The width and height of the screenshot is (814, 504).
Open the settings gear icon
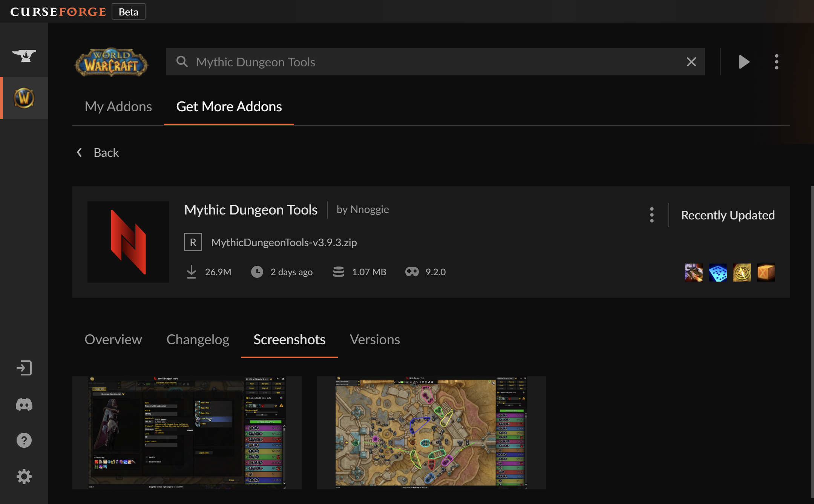[24, 476]
